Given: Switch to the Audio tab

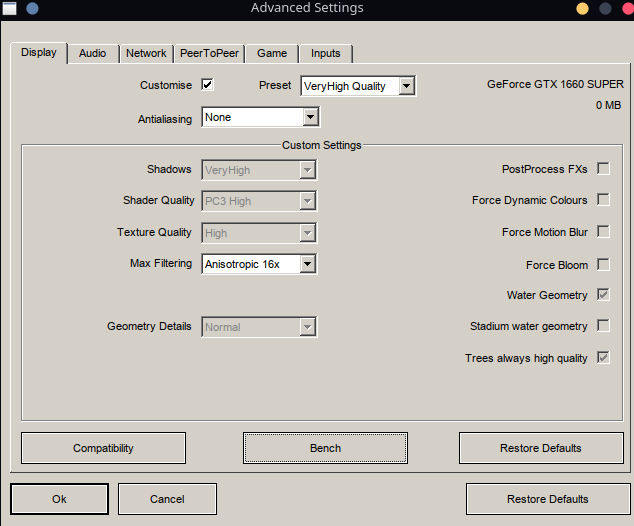Looking at the screenshot, I should (93, 53).
